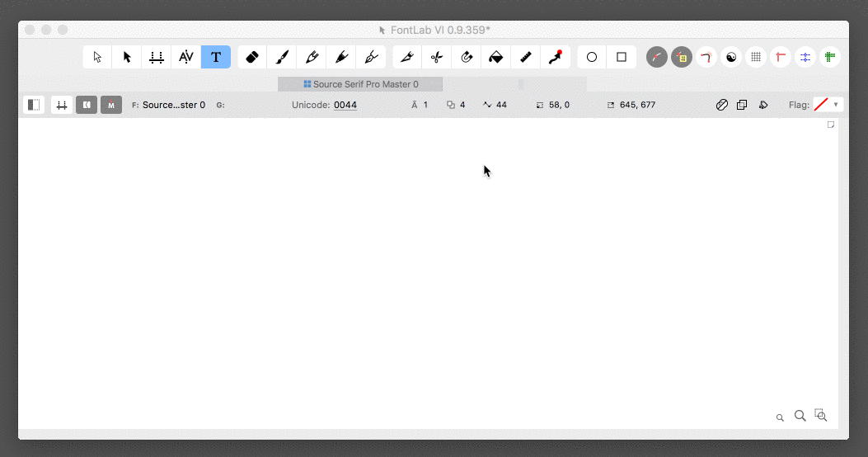Open the Source Serif Pro Master 0 tab
The height and width of the screenshot is (457, 868).
click(360, 84)
